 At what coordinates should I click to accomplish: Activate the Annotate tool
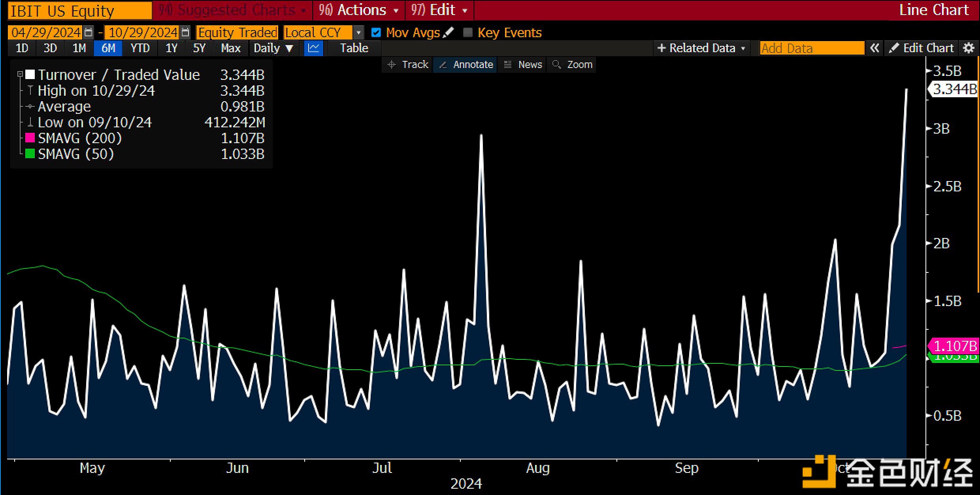[465, 64]
